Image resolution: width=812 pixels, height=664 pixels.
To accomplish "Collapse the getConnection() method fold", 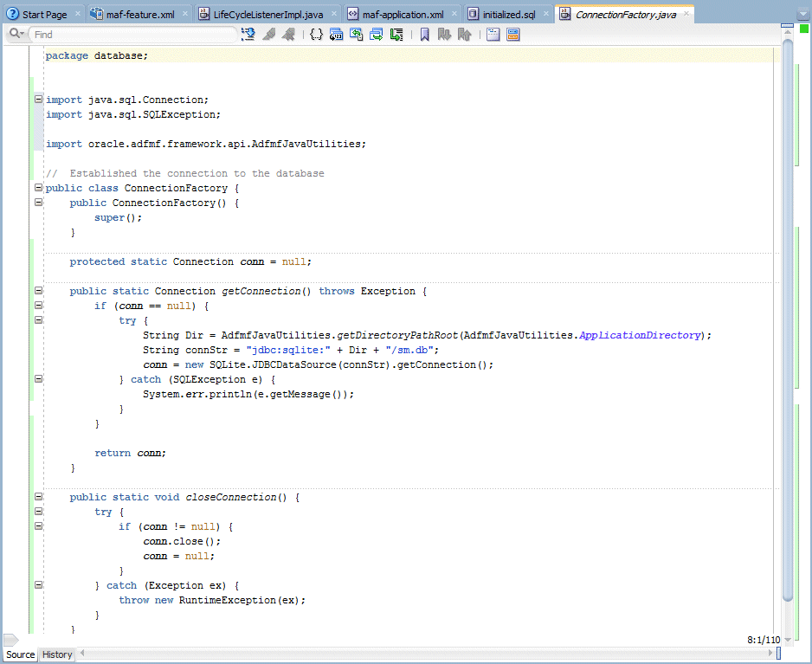I will click(x=38, y=291).
